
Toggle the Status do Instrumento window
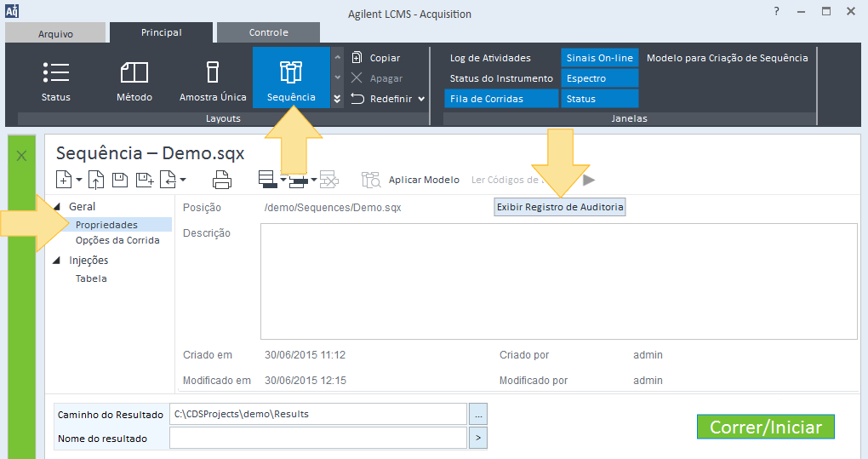pos(501,78)
